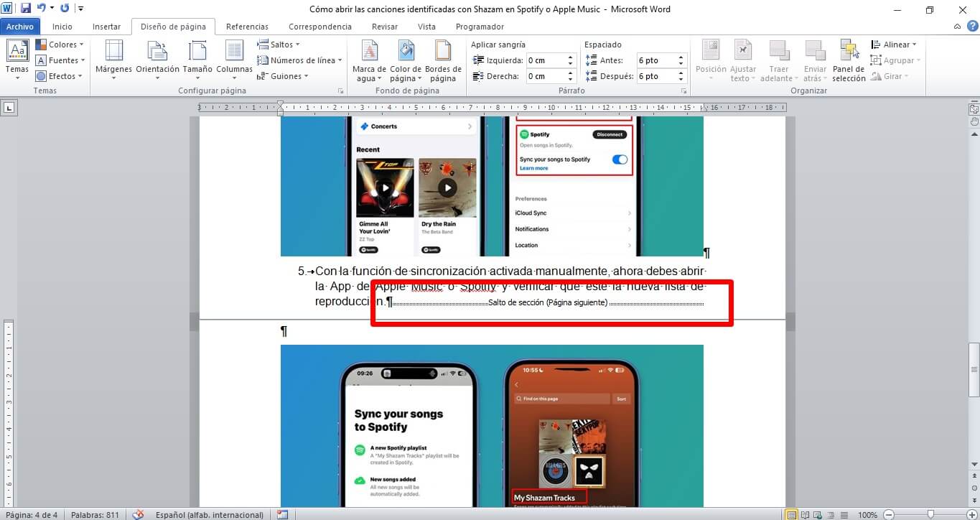Open Color de página menu
Image resolution: width=980 pixels, height=520 pixels.
(x=406, y=60)
